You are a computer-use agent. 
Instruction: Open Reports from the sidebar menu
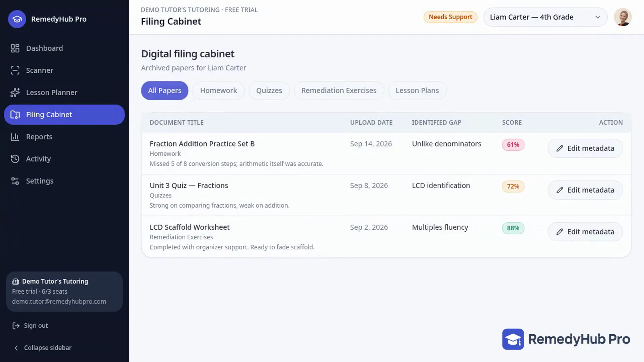[64, 137]
